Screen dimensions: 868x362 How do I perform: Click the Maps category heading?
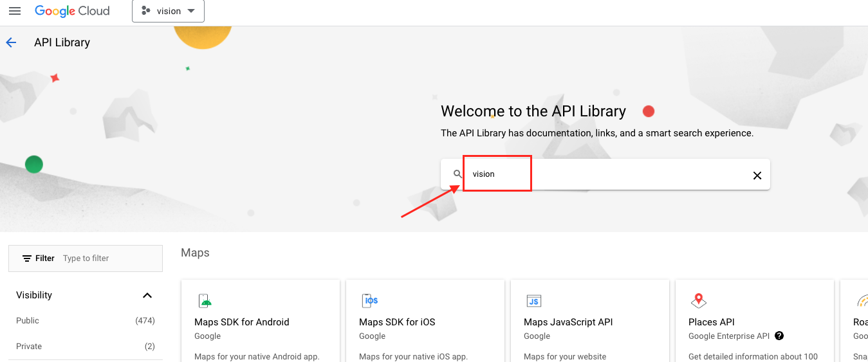coord(195,253)
